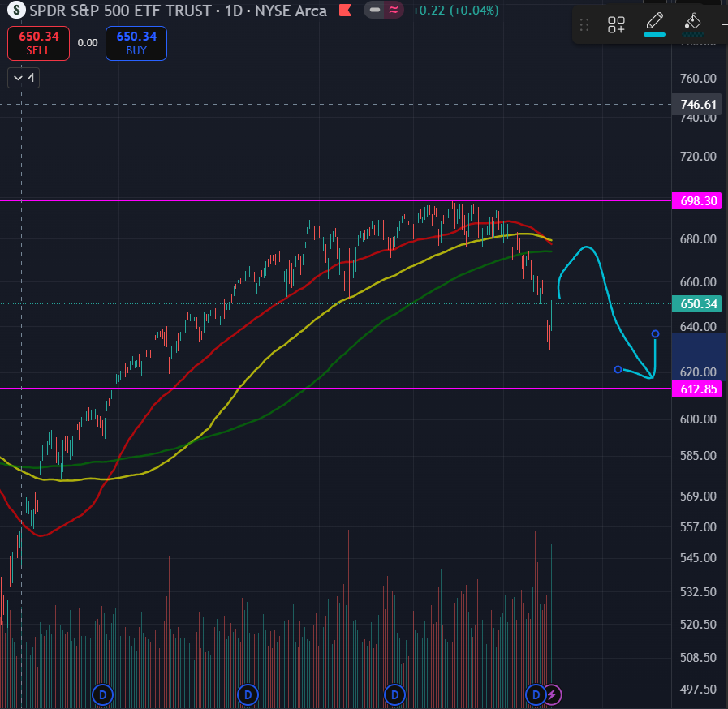Click the 650.34 SELL button

(38, 43)
